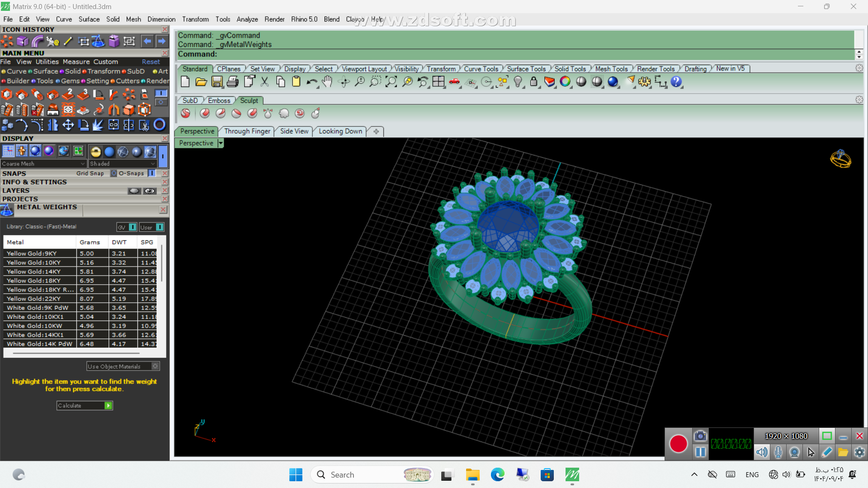Open the Analyze menu
The width and height of the screenshot is (868, 488).
(x=247, y=19)
